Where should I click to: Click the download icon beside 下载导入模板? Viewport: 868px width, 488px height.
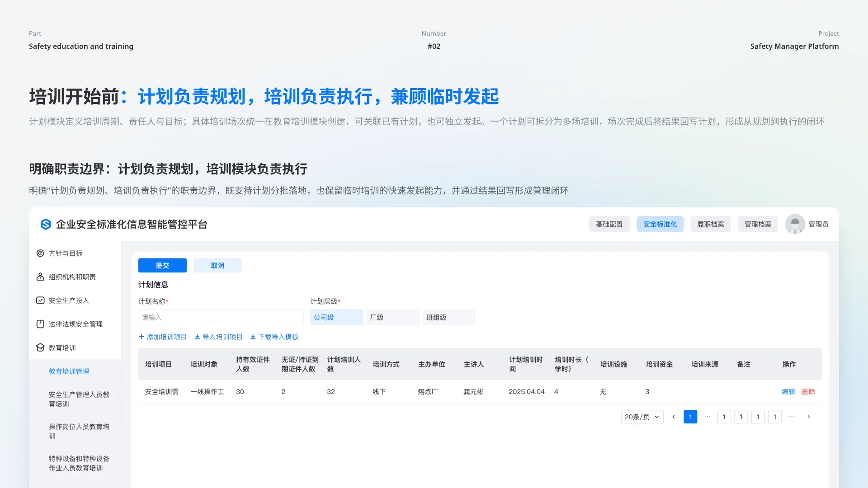tap(253, 337)
